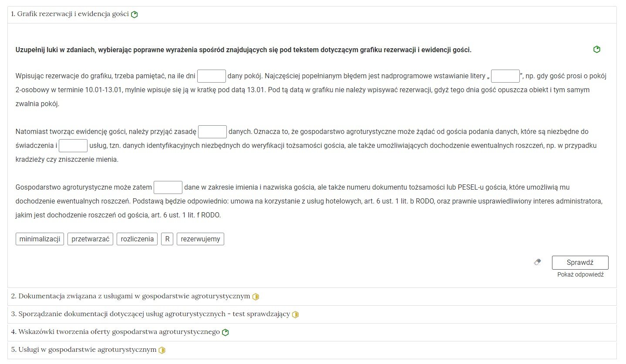Click the yellow icon beside the section 2 title
This screenshot has width=626, height=364.
click(x=256, y=297)
